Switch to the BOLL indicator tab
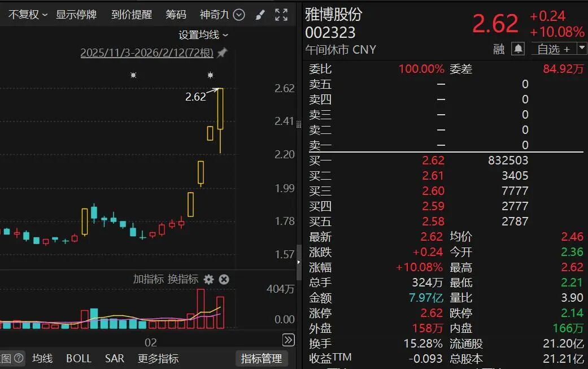The image size is (588, 369). click(79, 358)
